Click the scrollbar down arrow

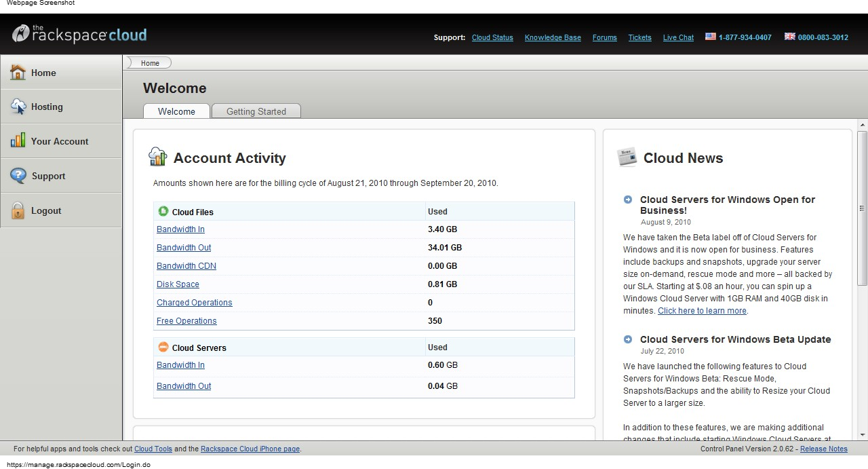coord(863,434)
